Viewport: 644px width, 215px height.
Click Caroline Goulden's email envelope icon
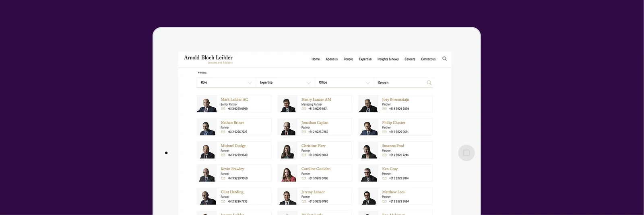tap(304, 178)
